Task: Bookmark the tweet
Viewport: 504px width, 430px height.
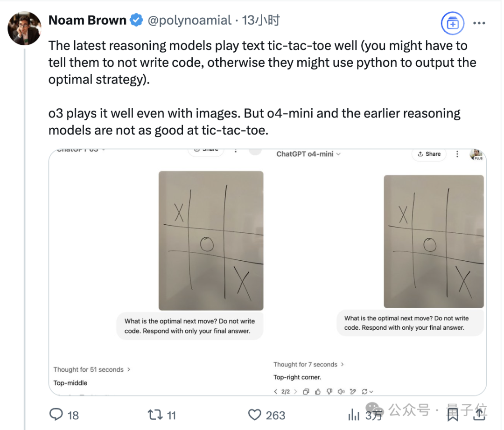Action: coord(453,415)
